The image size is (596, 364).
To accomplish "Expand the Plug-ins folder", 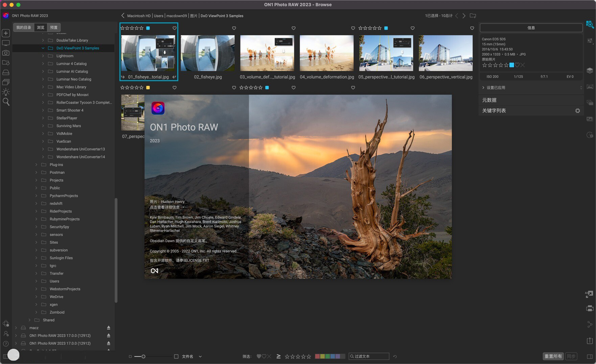I will [36, 165].
